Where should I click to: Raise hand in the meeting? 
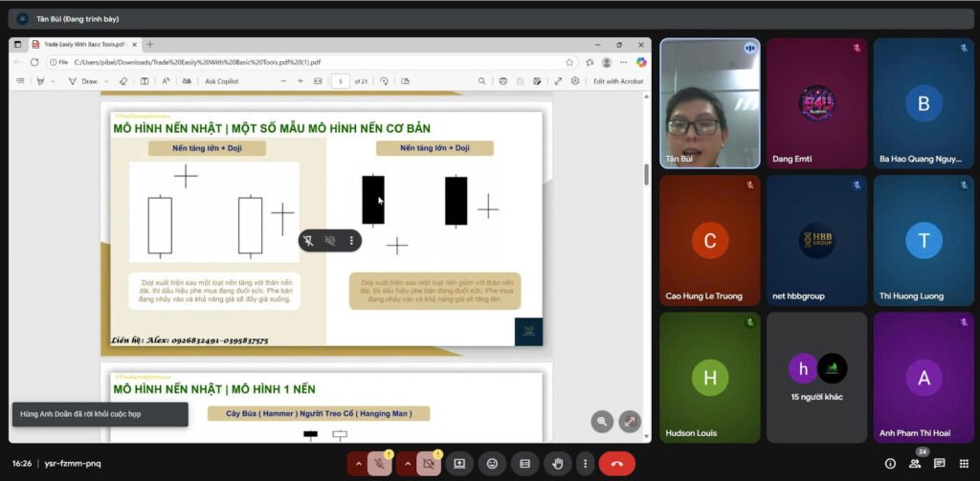[x=557, y=464]
